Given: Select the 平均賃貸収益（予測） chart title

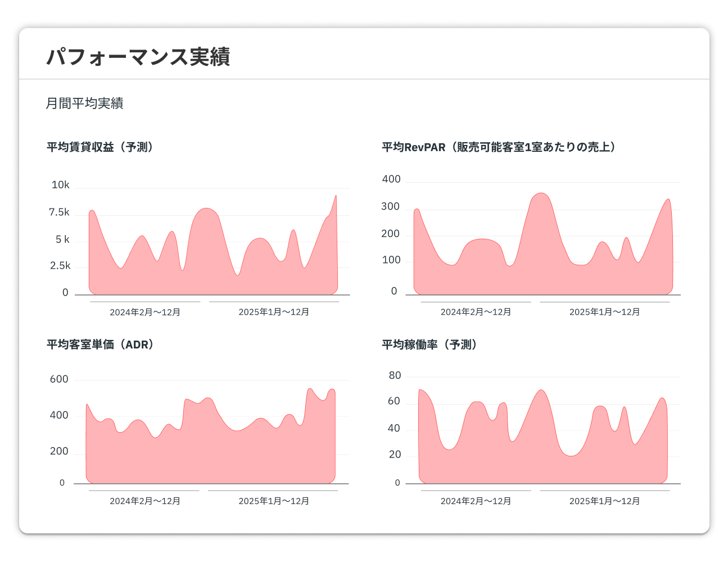Looking at the screenshot, I should tap(100, 147).
